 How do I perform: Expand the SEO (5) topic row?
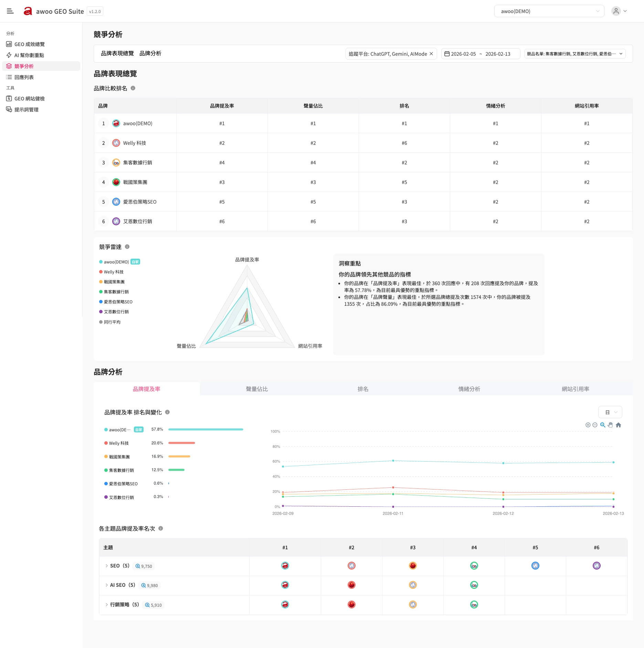[x=106, y=566]
